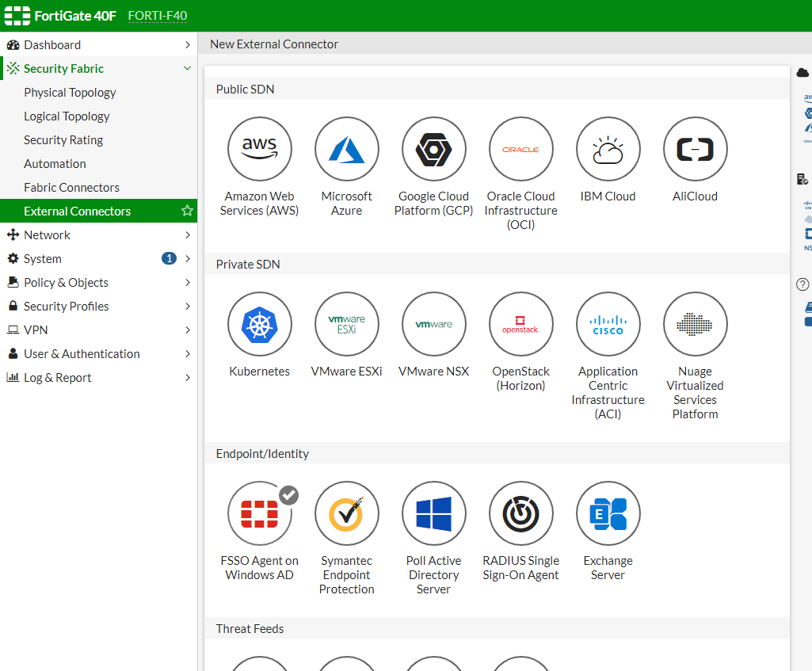Collapse the Security Fabric menu section

(187, 68)
